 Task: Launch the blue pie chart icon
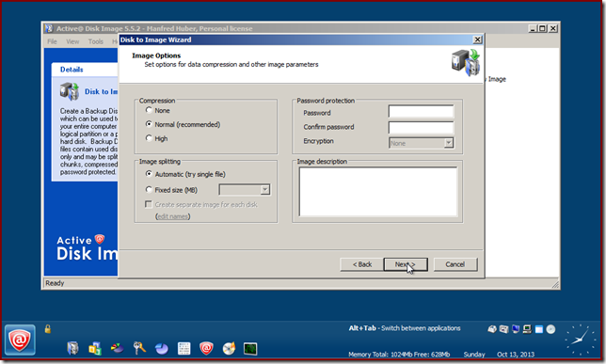click(x=162, y=349)
